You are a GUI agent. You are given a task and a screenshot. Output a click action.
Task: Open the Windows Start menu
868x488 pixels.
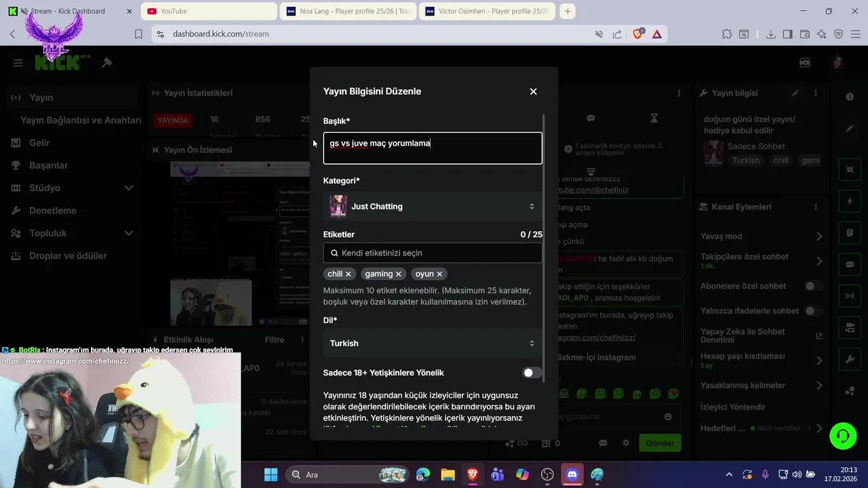271,474
